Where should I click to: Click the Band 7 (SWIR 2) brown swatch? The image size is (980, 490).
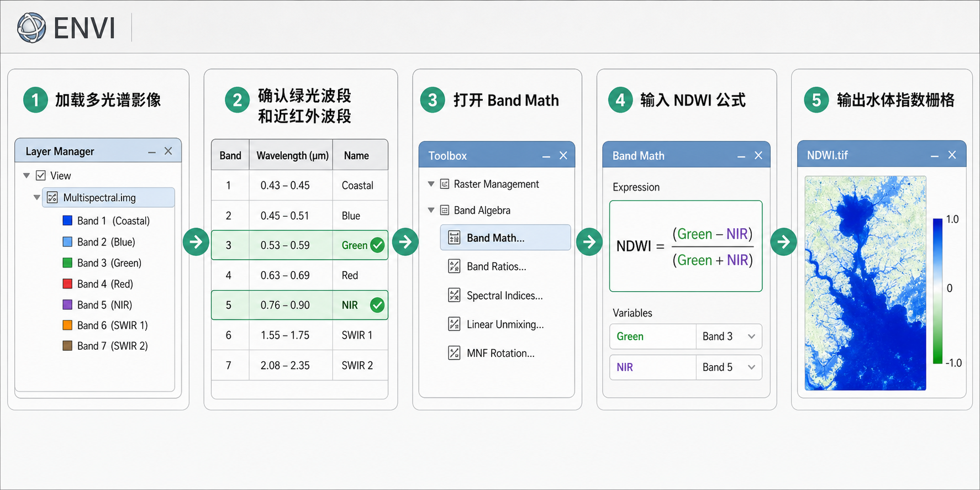[x=67, y=346]
